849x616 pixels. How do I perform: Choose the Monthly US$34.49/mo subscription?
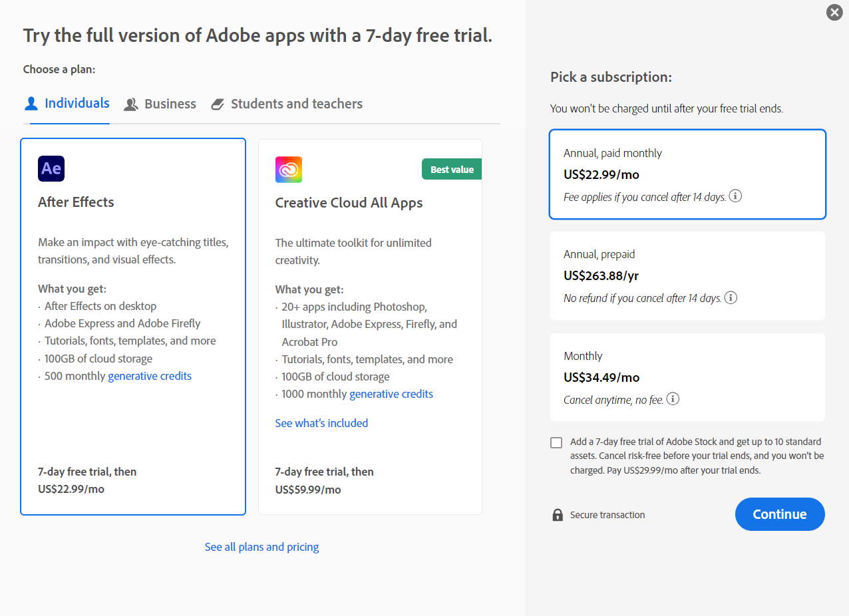coord(687,377)
